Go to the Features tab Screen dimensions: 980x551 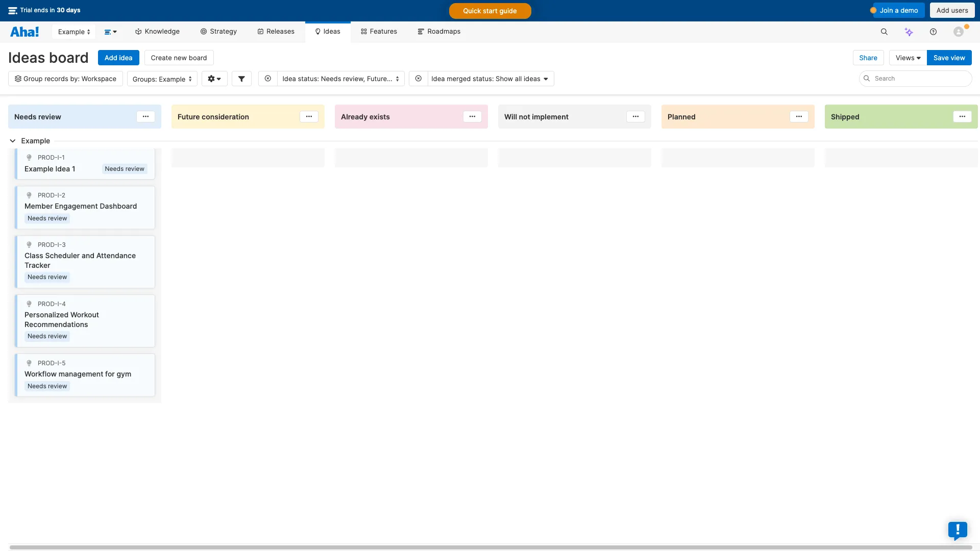pyautogui.click(x=379, y=32)
